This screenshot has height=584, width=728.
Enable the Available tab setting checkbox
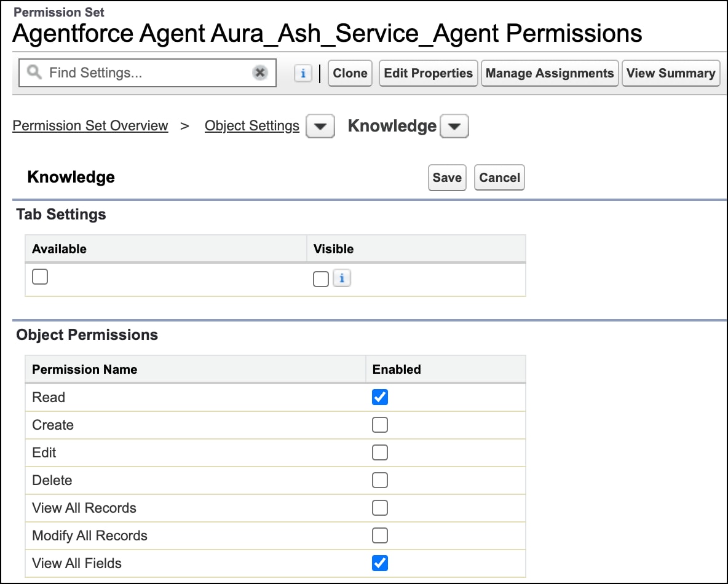click(x=40, y=277)
